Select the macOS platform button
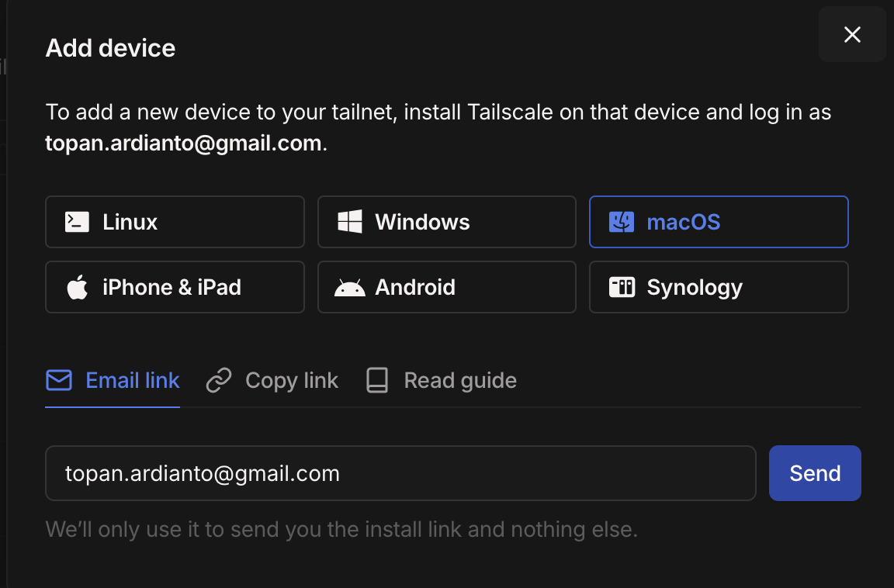The image size is (894, 588). [719, 222]
